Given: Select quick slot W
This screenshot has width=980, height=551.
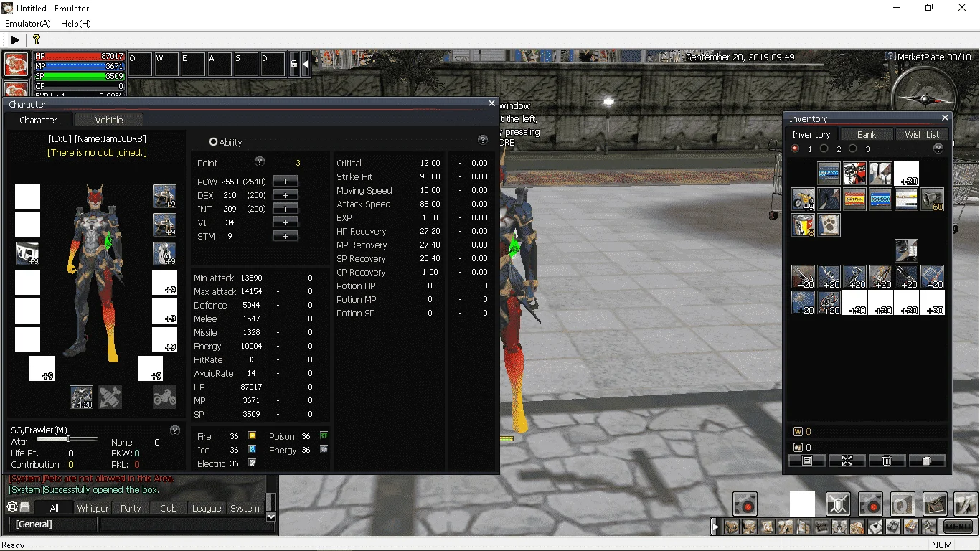Looking at the screenshot, I should [166, 65].
